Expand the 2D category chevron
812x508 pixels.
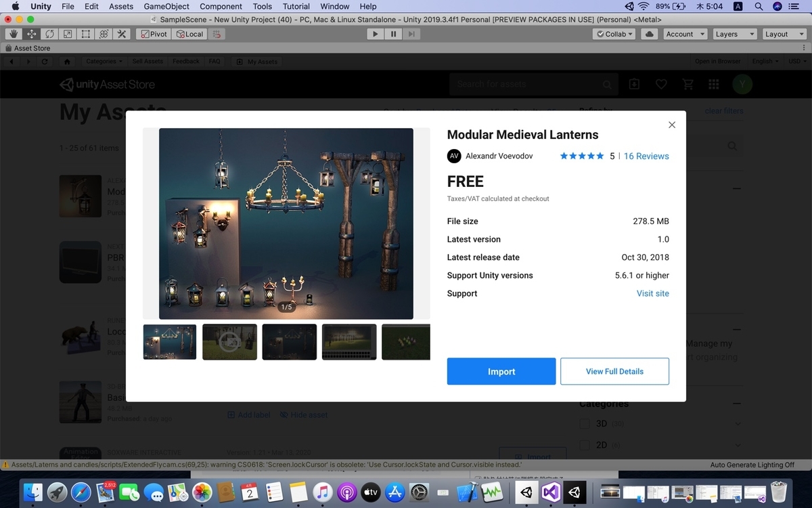[738, 445]
